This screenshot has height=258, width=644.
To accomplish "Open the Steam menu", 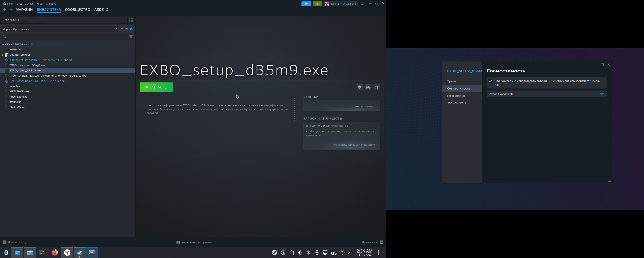I will click(8, 4).
